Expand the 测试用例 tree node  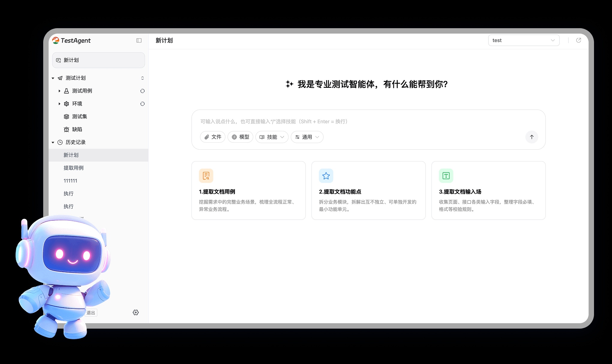point(59,91)
